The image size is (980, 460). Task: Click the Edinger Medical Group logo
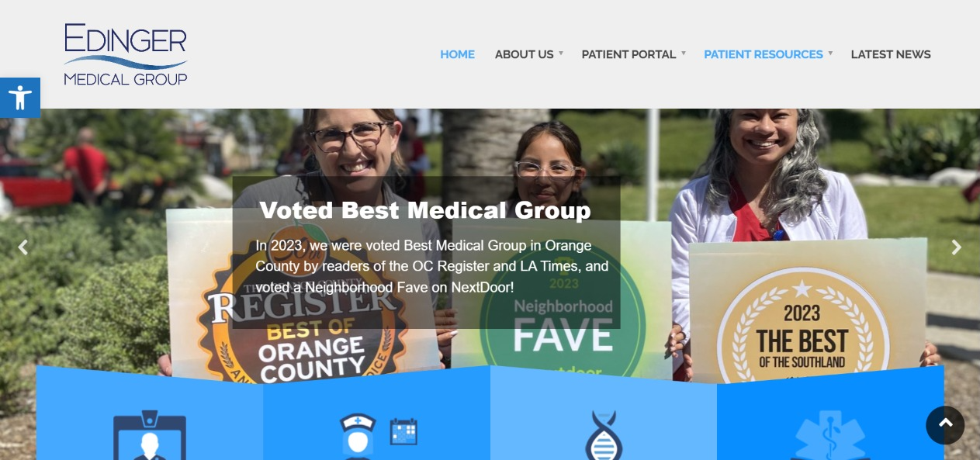[x=126, y=54]
